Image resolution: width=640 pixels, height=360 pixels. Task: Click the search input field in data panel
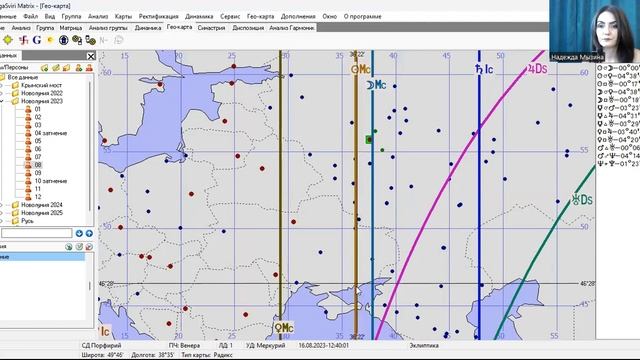click(36, 233)
